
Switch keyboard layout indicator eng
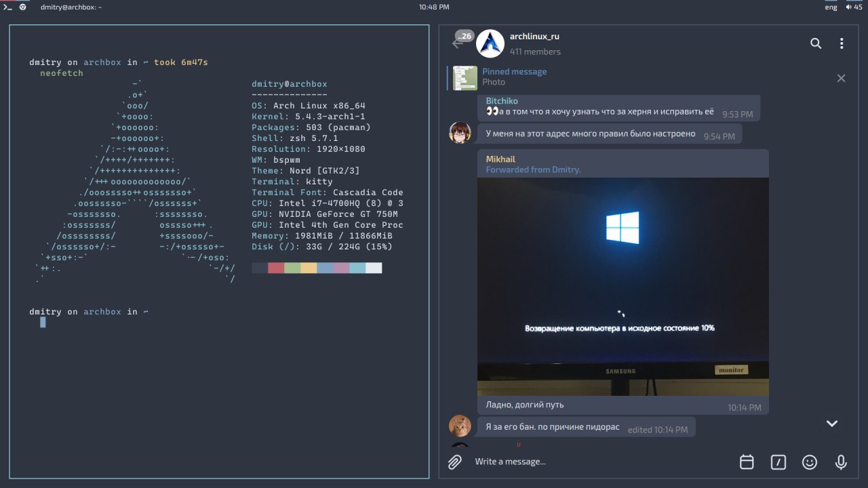click(831, 7)
